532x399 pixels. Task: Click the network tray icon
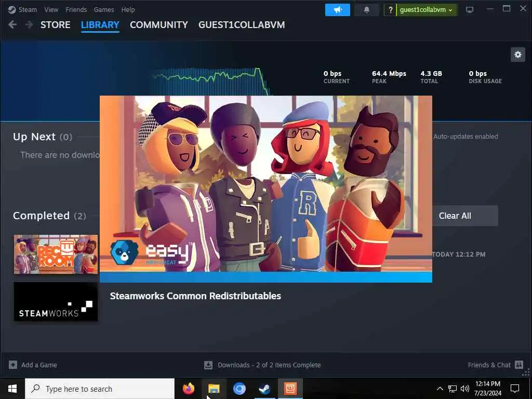point(453,389)
